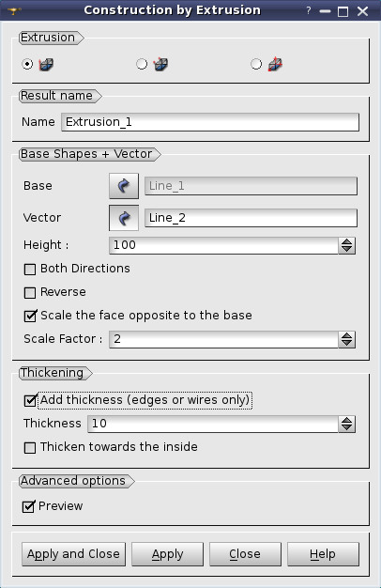Select the first extrusion mode icon

pyautogui.click(x=47, y=65)
